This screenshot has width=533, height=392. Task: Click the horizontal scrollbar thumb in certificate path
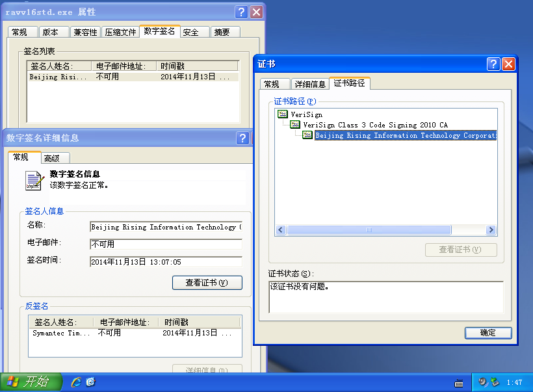[x=369, y=230]
